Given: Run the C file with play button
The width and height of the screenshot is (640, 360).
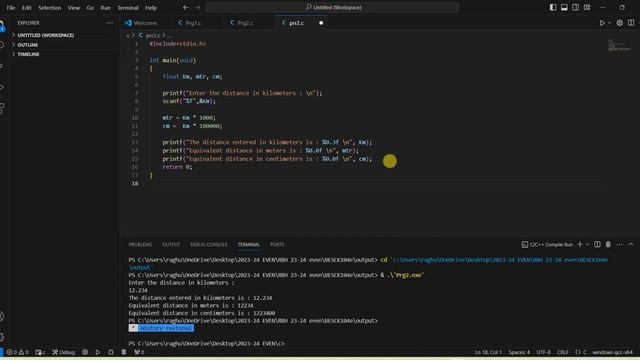Looking at the screenshot, I should click(x=602, y=23).
